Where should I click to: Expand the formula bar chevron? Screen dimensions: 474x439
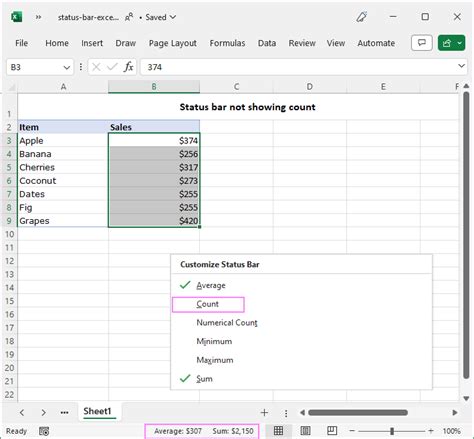(462, 66)
